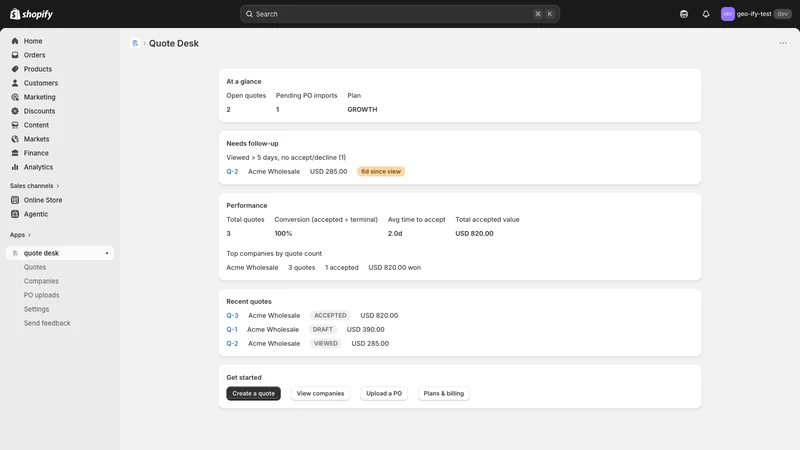Screen dimensions: 800x450
Task: Click the notifications bell icon
Action: [x=706, y=14]
